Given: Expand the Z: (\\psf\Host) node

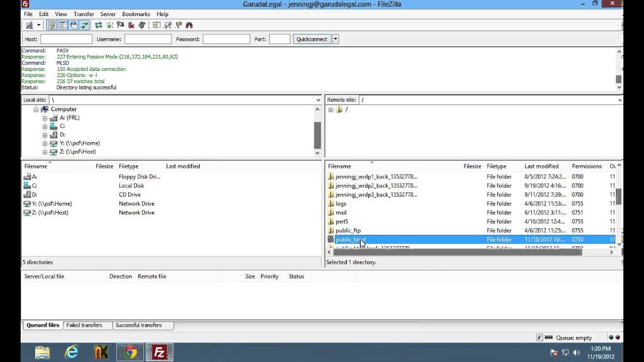Looking at the screenshot, I should point(45,152).
